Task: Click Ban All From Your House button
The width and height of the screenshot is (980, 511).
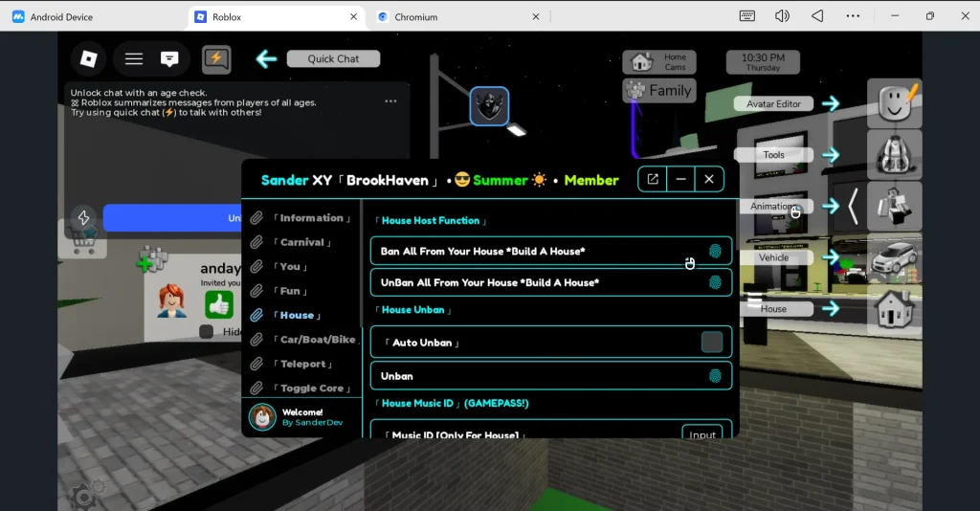Action: (550, 251)
